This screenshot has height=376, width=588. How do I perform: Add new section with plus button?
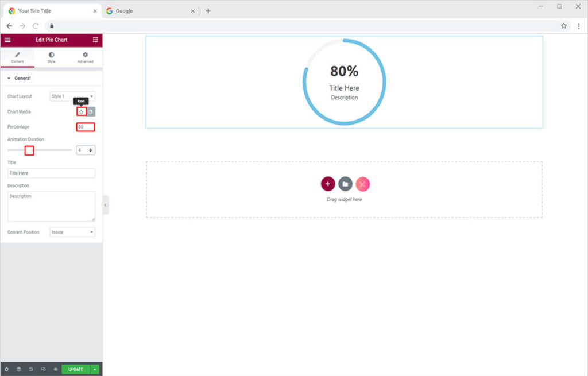tap(328, 184)
